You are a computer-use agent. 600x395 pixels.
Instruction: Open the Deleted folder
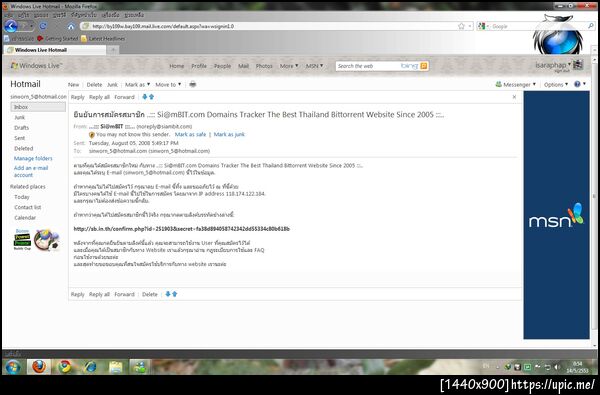coord(24,149)
